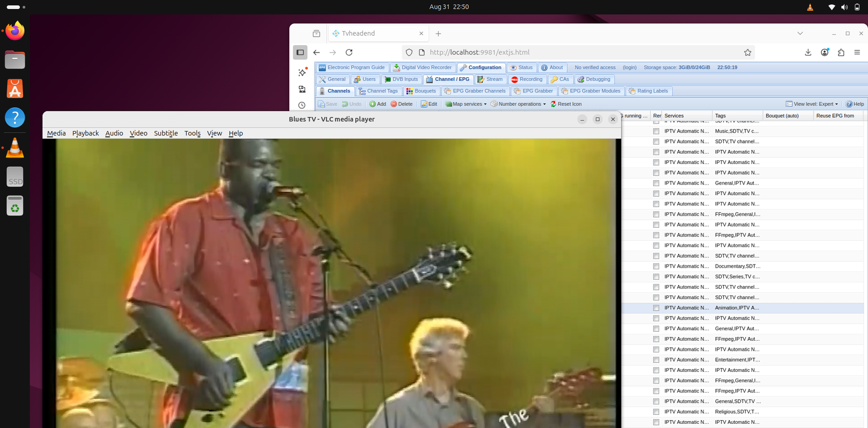Open Firefox account icon
The width and height of the screenshot is (868, 428).
824,53
